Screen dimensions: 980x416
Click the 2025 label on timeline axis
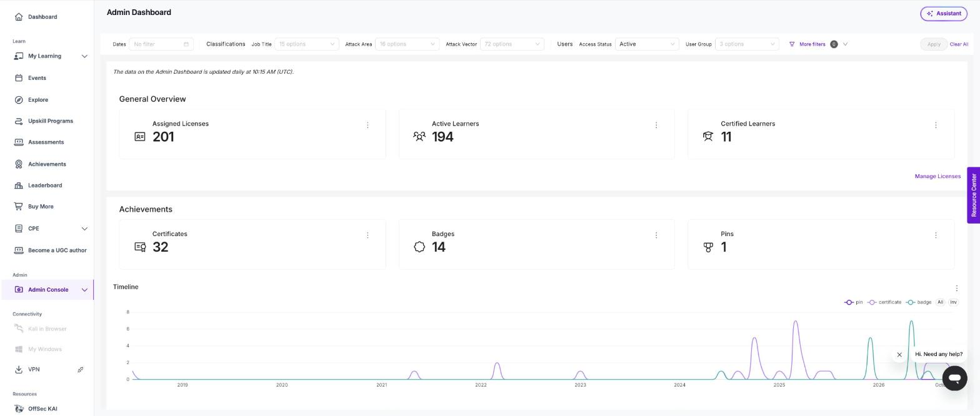point(779,385)
